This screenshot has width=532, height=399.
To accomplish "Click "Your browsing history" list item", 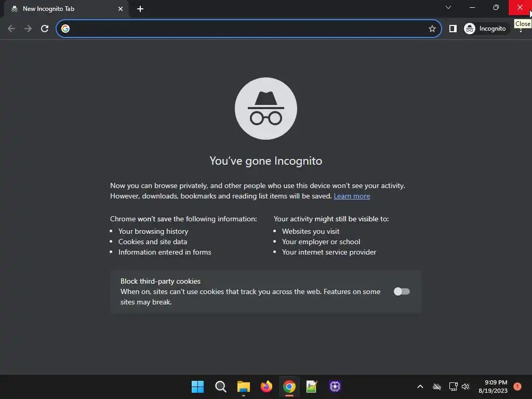I will [153, 231].
